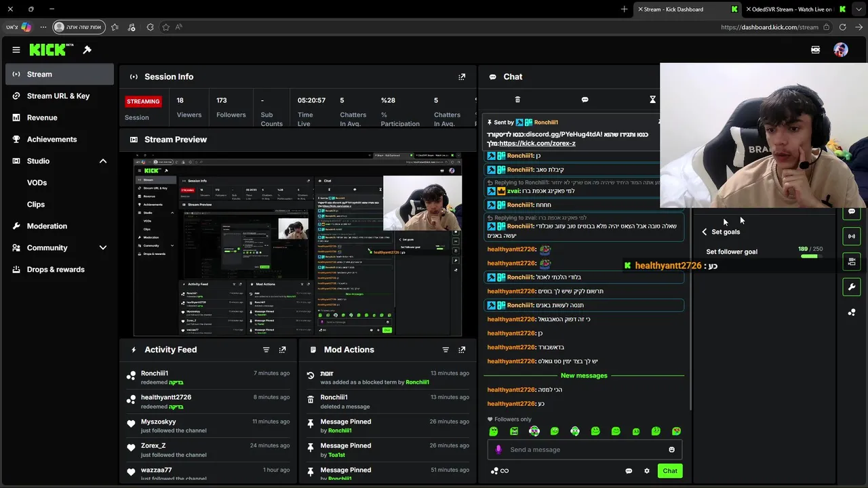
Task: Click Myszoskyy in Activity Feed
Action: tap(159, 422)
